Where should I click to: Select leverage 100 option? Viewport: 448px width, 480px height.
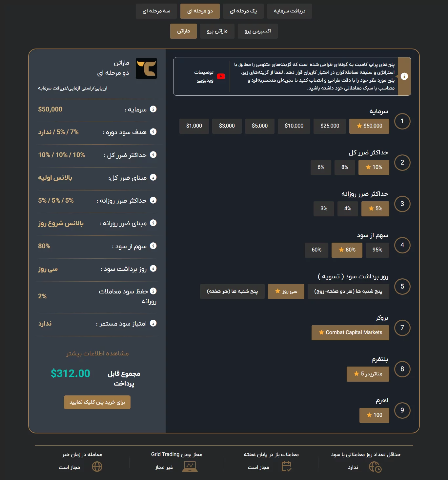coord(374,415)
